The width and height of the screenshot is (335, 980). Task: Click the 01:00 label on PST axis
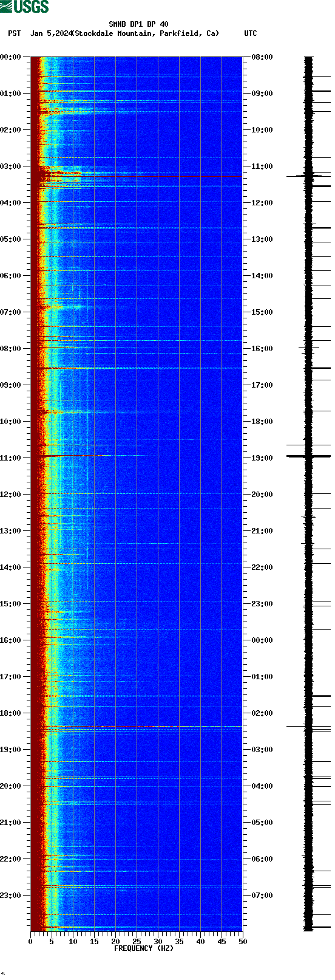11,94
